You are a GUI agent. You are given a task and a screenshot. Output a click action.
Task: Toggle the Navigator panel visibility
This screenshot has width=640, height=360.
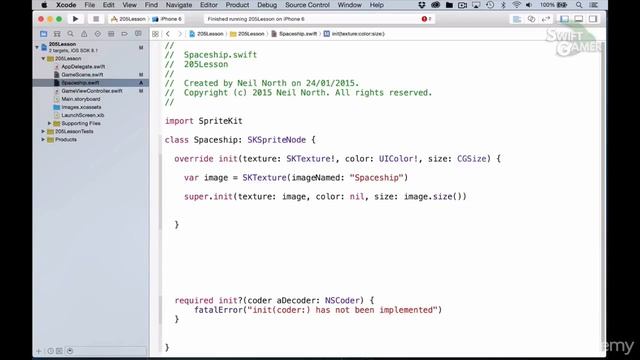564,19
